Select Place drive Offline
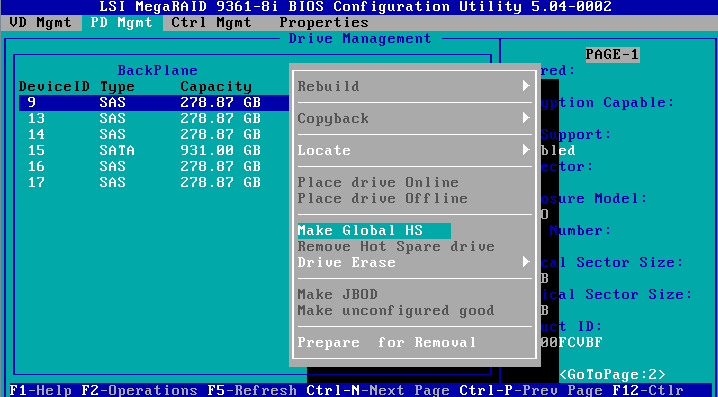 [x=383, y=198]
